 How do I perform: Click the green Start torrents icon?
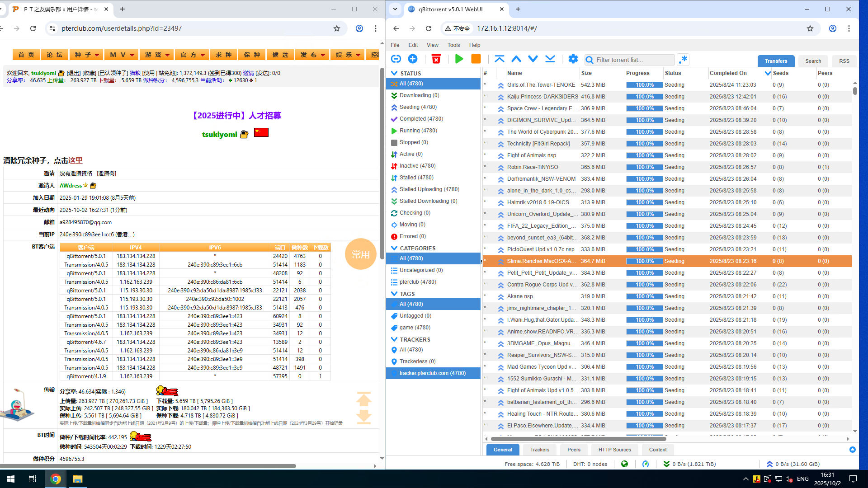click(459, 59)
